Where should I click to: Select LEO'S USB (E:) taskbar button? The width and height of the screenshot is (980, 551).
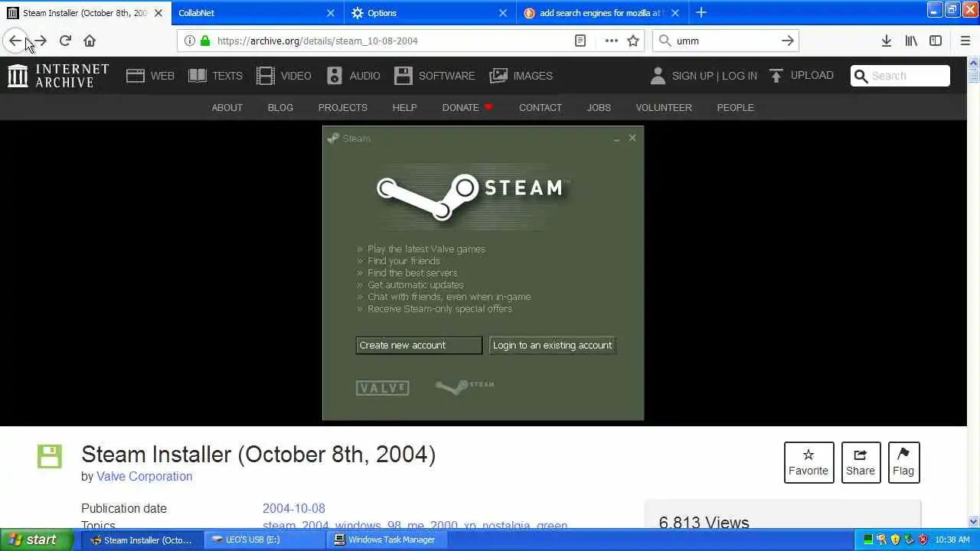[x=265, y=540]
